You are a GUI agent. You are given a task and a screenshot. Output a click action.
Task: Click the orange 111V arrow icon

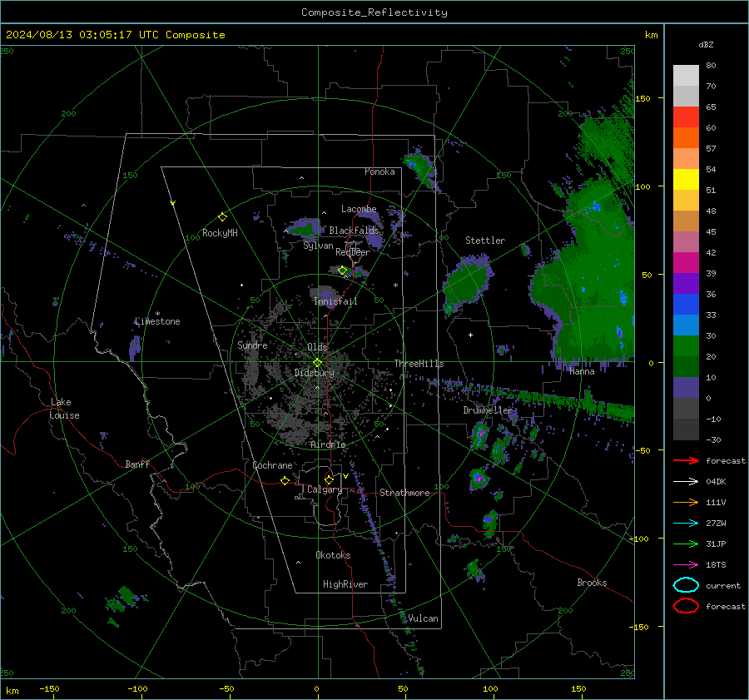[x=686, y=502]
